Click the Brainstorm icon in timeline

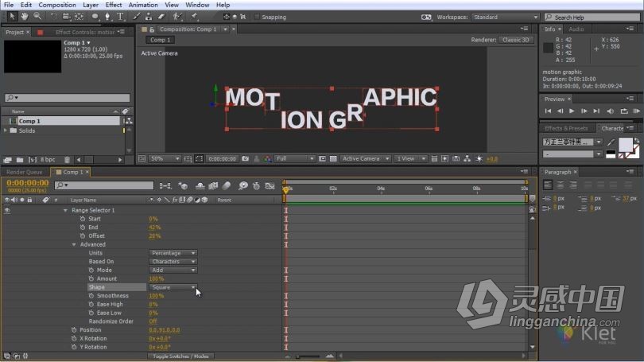(x=243, y=186)
